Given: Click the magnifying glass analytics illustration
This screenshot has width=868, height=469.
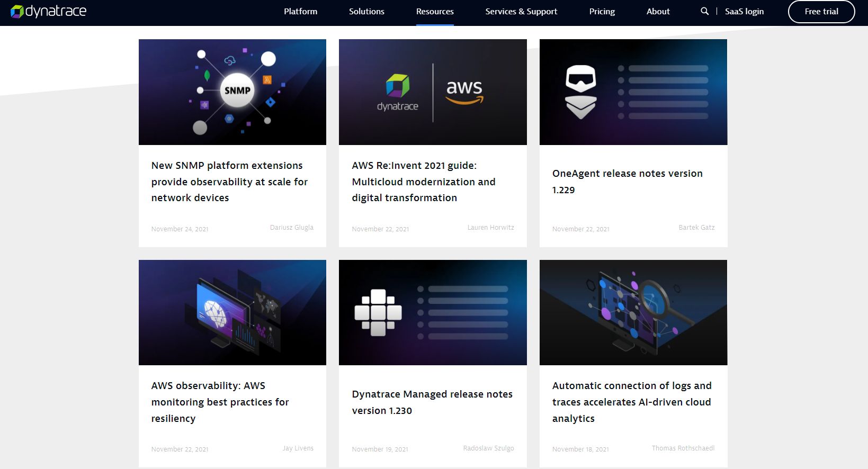Looking at the screenshot, I should pos(633,312).
